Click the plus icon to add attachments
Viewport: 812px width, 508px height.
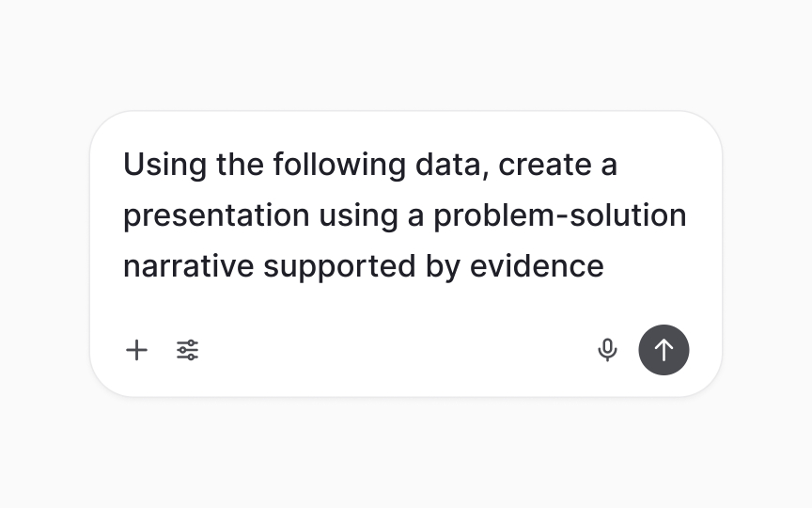[136, 350]
